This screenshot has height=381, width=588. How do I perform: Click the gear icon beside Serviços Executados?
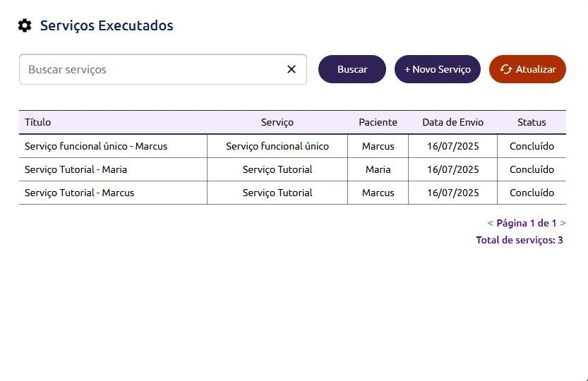click(25, 26)
